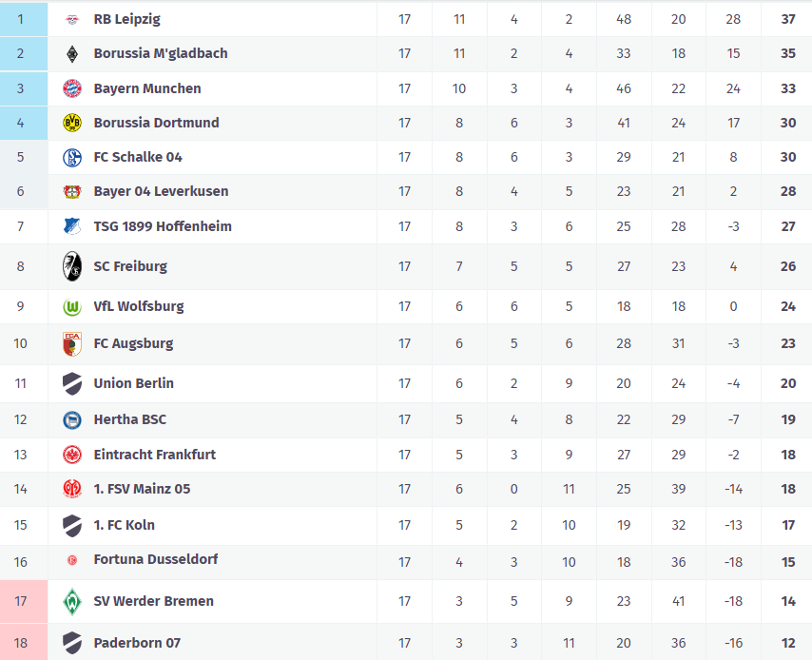Click the Borussia M'gladbach club logo

(72, 54)
